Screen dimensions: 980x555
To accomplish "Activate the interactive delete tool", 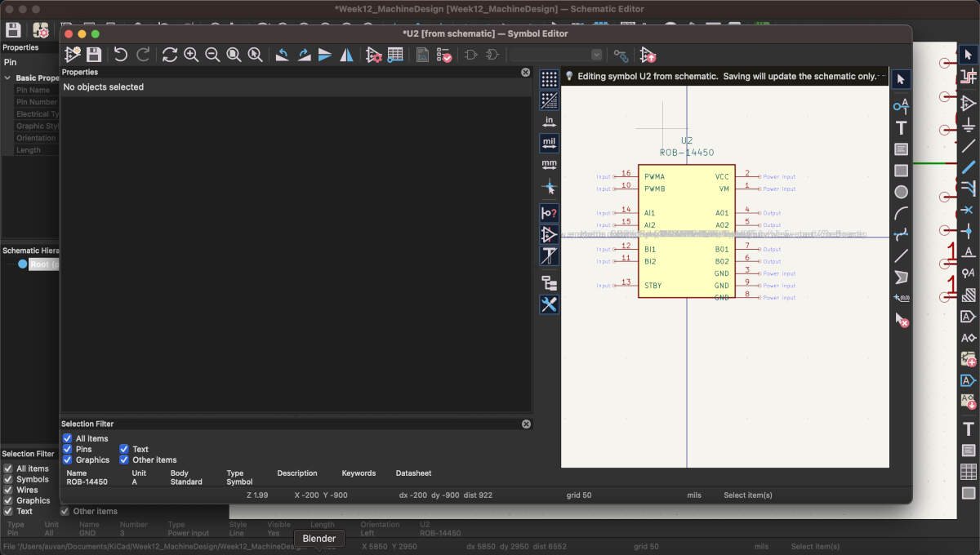I will (x=901, y=321).
